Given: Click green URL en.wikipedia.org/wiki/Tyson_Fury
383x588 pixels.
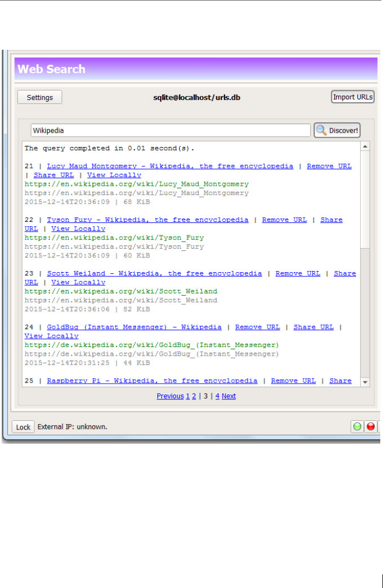Looking at the screenshot, I should pyautogui.click(x=114, y=238).
